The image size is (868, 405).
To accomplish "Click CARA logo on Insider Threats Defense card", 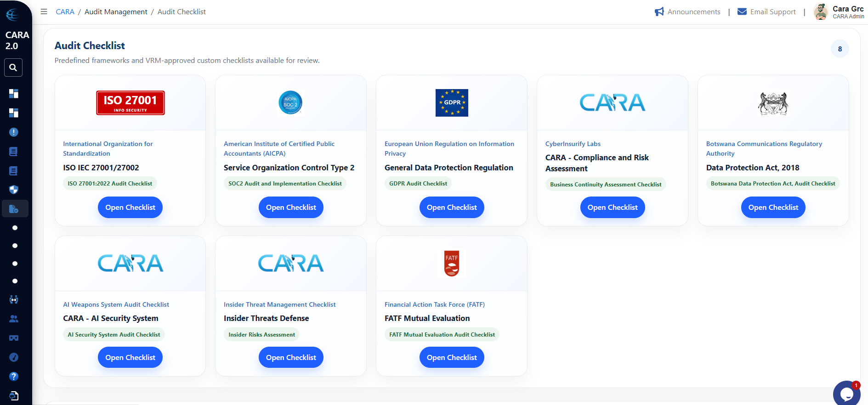I will (291, 263).
